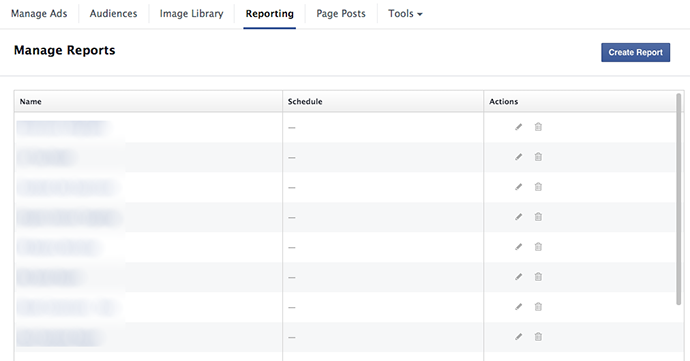
Task: Click the reports table vertical scrollbar
Action: point(679,198)
